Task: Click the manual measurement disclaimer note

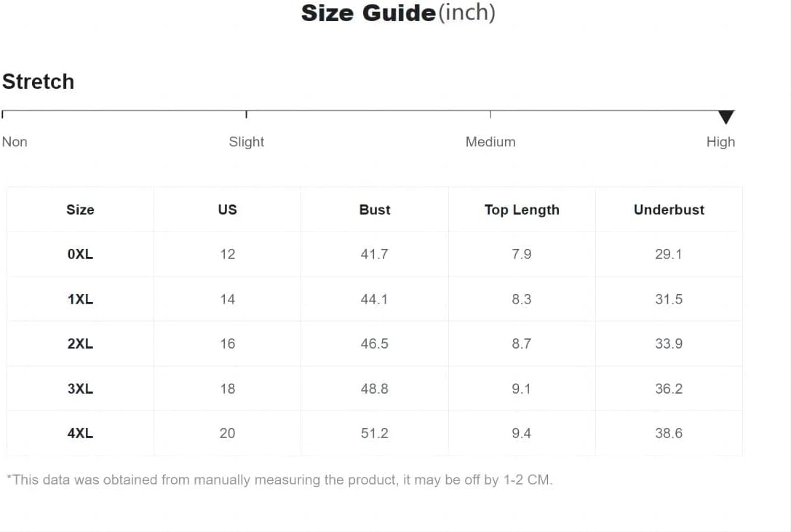Action: pyautogui.click(x=280, y=480)
